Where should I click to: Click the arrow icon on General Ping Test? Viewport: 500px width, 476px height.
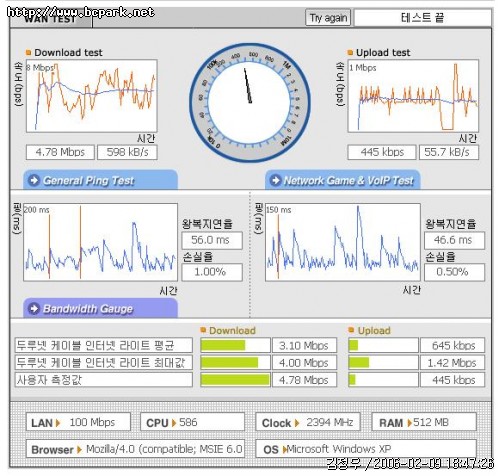coord(34,180)
